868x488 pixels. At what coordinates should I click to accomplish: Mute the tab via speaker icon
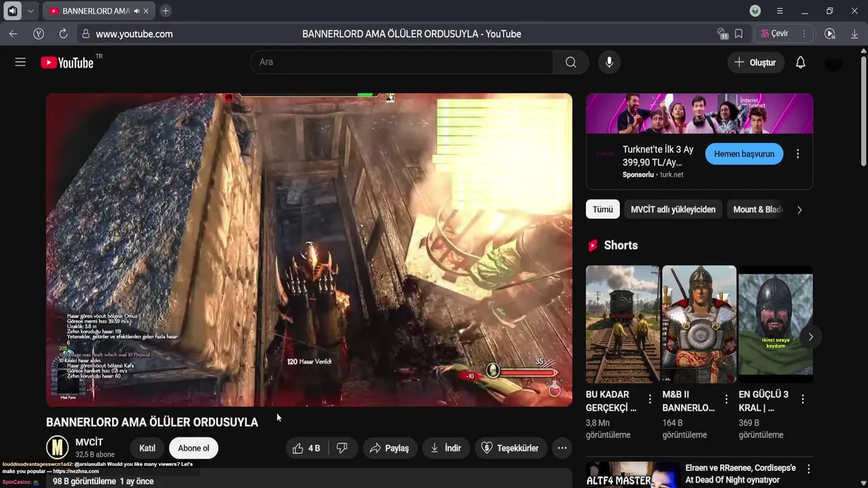pos(136,11)
